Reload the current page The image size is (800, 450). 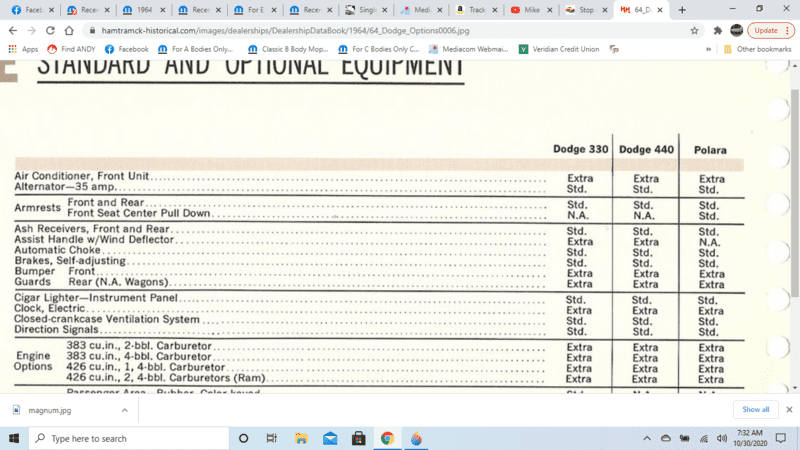[50, 31]
